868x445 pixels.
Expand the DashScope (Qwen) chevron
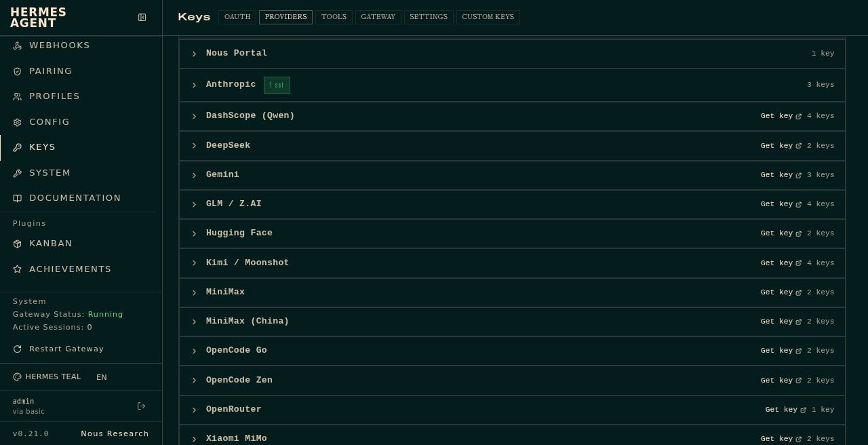pos(194,116)
